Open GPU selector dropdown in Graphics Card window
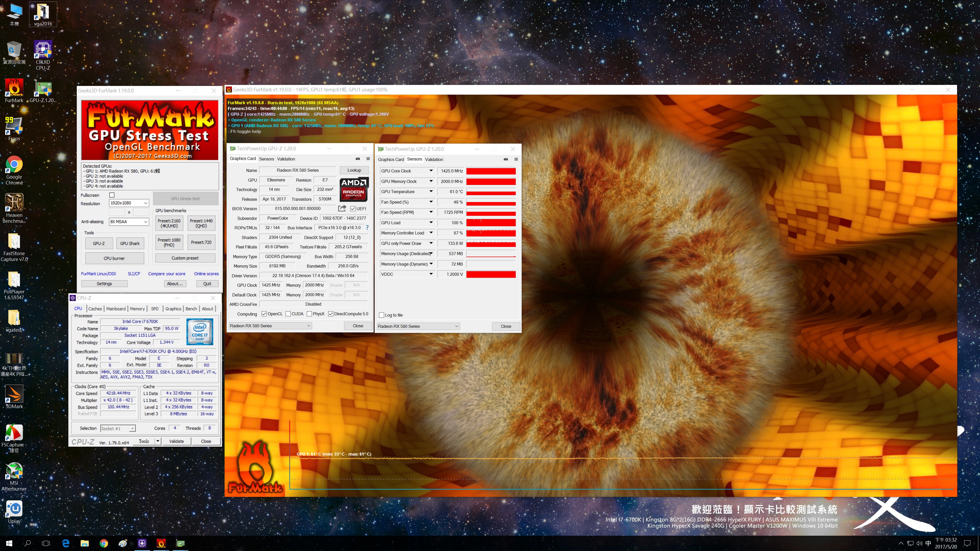The image size is (980, 551). pos(270,325)
